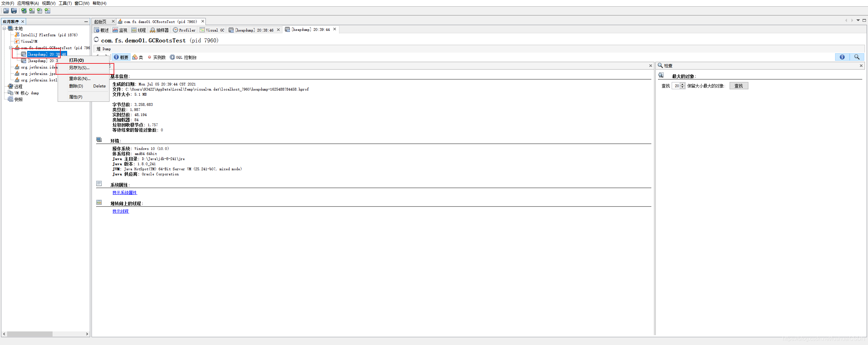This screenshot has height=345, width=868.
Task: Click the 最大的对象 magnifier icon
Action: [x=661, y=75]
